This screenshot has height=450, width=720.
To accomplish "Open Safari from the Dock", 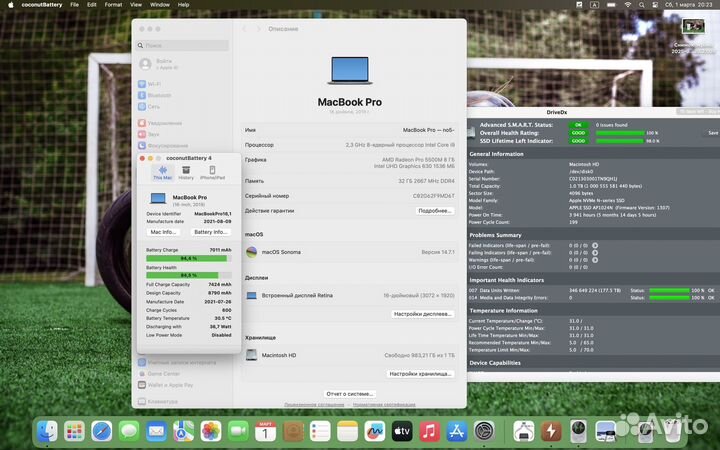I will 101,431.
